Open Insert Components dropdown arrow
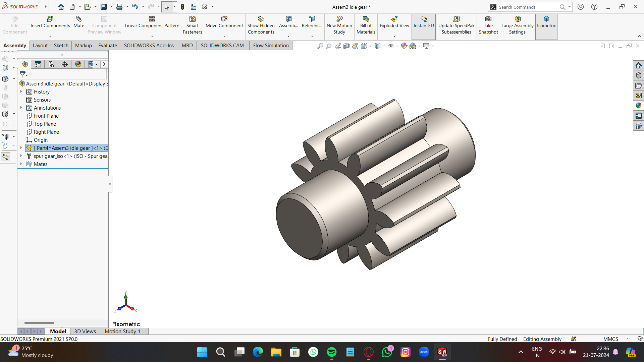This screenshot has width=644, height=362. 50,36
